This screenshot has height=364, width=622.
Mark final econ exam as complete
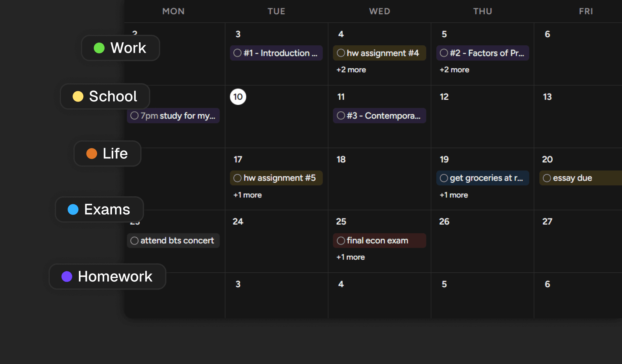click(x=341, y=241)
